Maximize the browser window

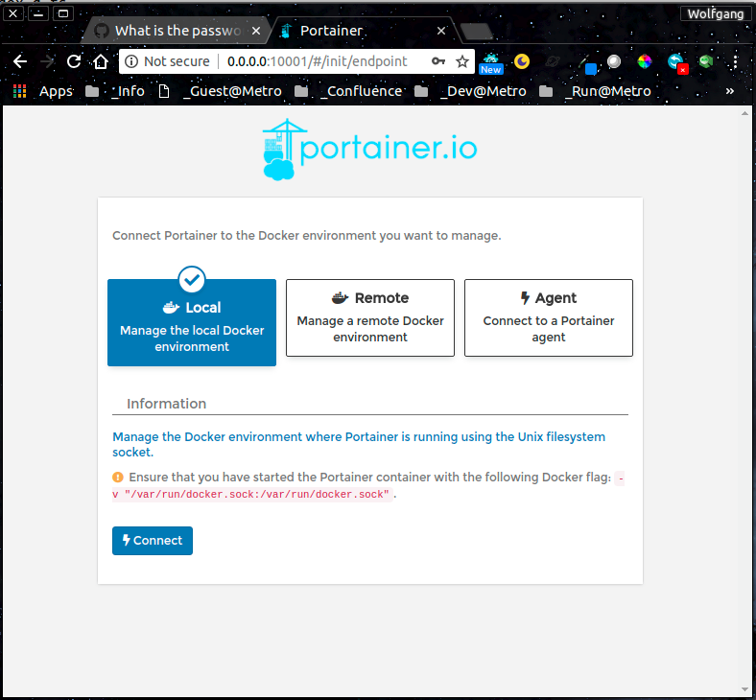pos(63,13)
